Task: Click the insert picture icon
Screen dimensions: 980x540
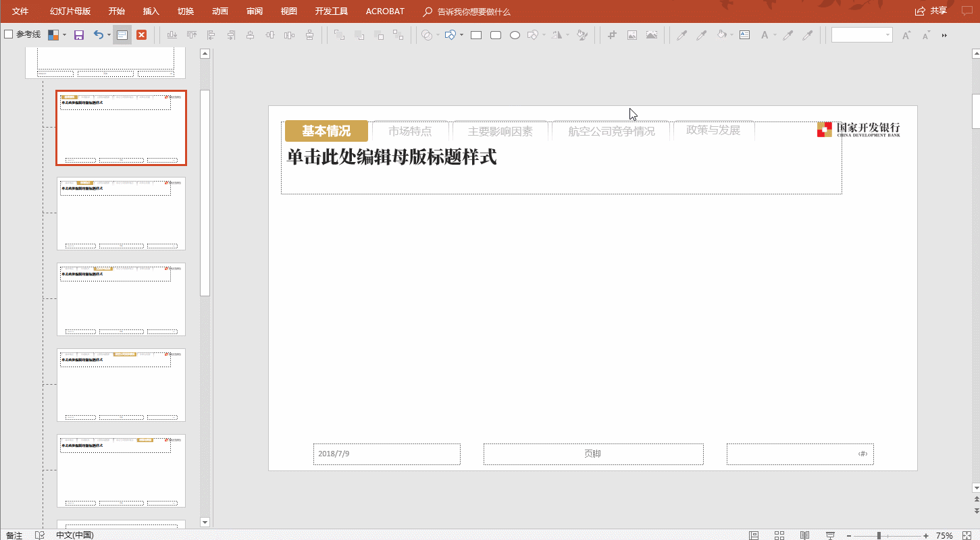Action: coord(632,35)
